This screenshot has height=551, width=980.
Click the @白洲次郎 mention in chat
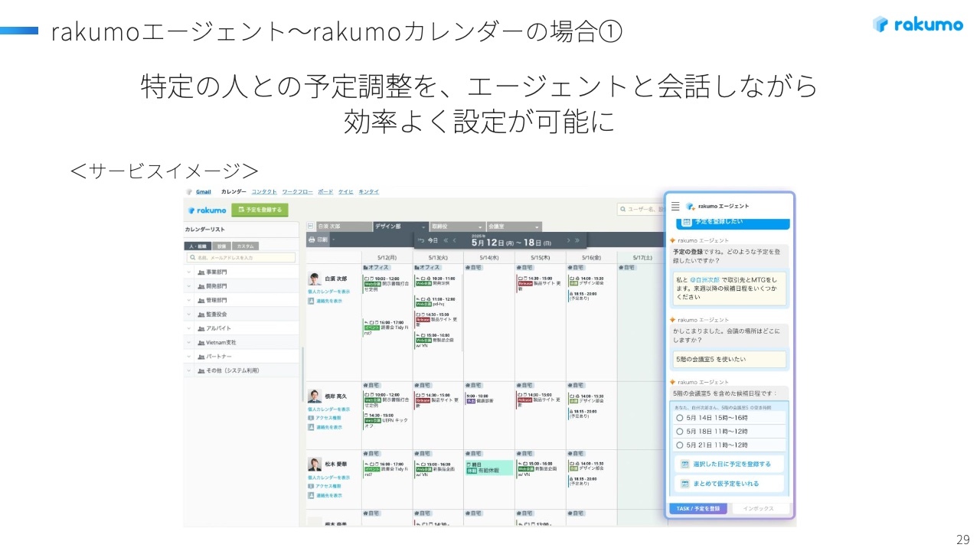tap(704, 279)
